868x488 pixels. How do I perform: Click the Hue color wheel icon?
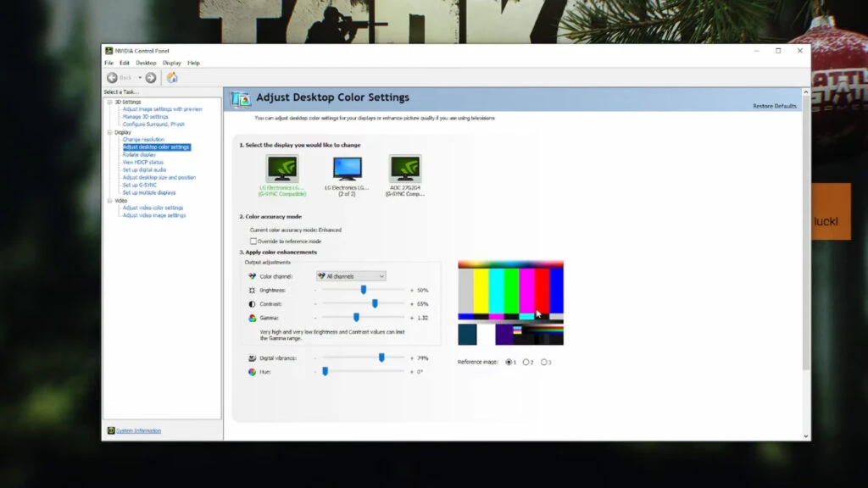coord(252,372)
